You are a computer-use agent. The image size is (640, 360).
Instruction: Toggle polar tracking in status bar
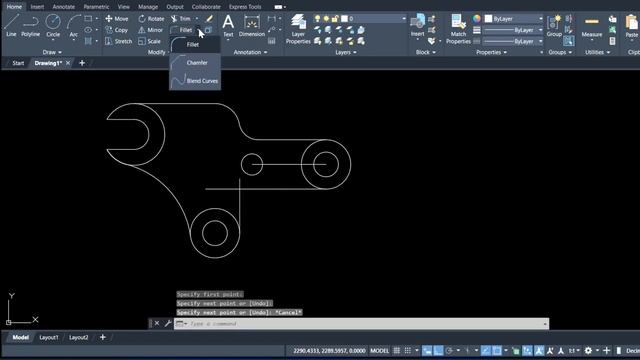tap(449, 351)
